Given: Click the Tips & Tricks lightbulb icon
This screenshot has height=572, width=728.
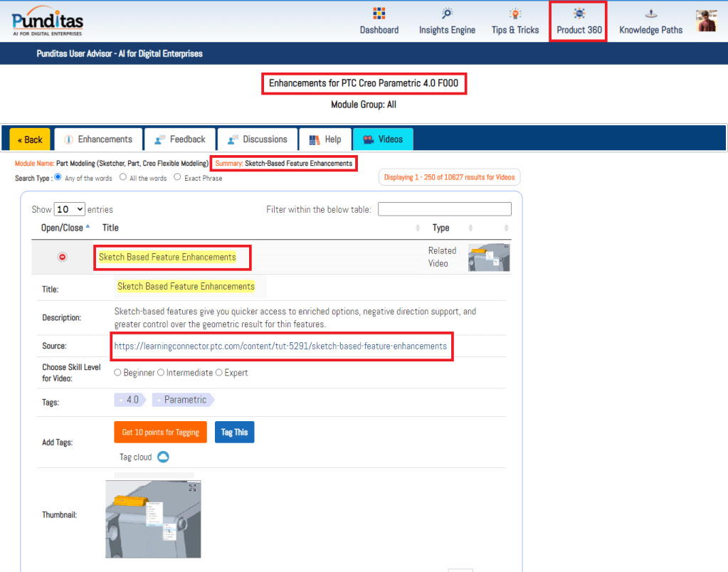Looking at the screenshot, I should (515, 14).
